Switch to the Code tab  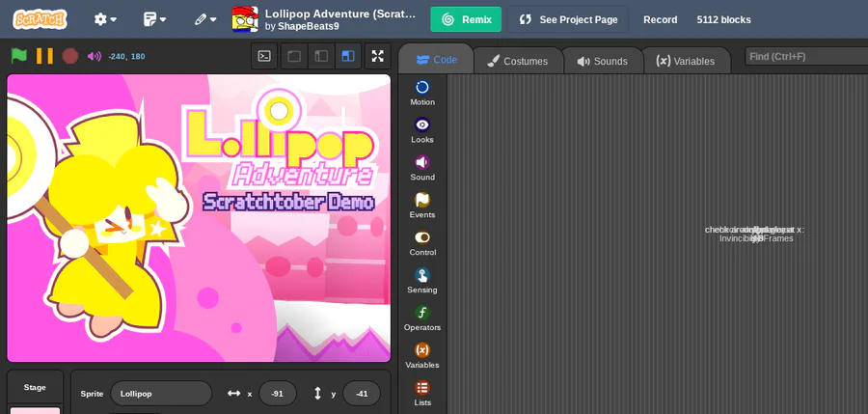436,59
